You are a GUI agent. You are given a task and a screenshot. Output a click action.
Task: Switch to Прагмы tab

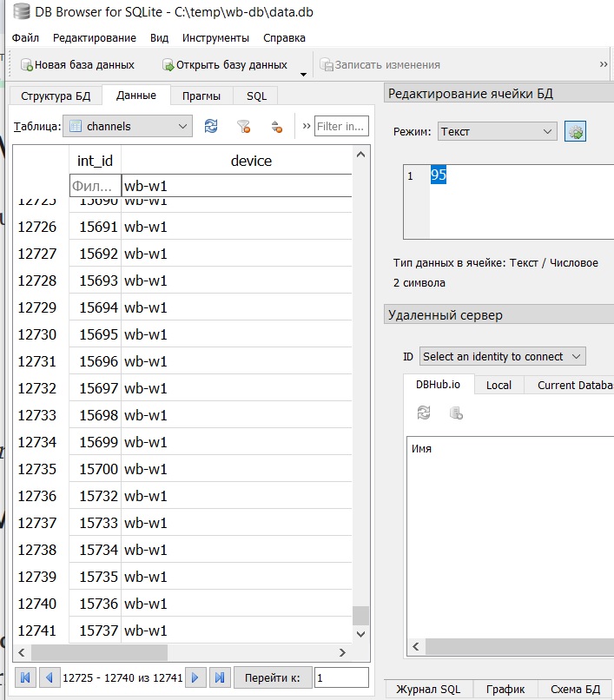point(201,96)
